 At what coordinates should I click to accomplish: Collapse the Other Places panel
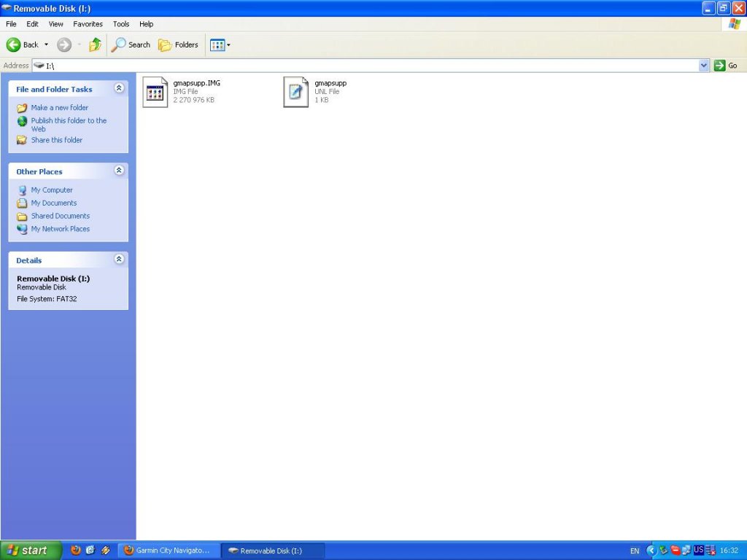coord(119,171)
